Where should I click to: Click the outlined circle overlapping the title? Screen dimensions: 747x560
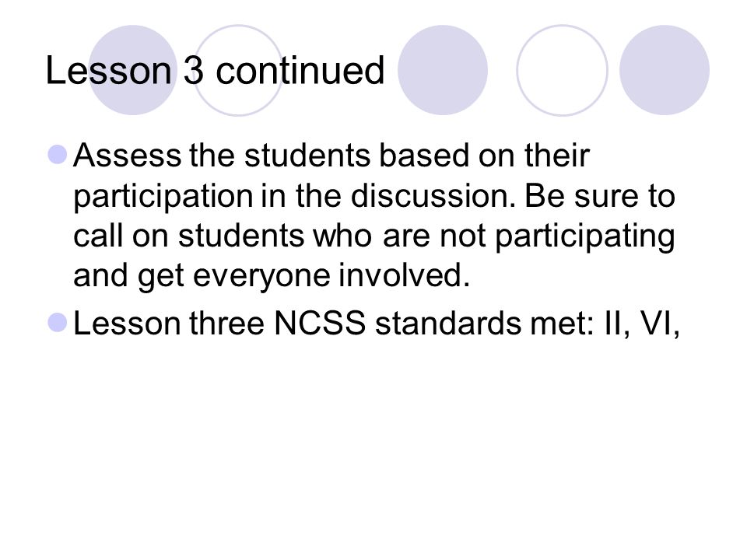[x=239, y=70]
